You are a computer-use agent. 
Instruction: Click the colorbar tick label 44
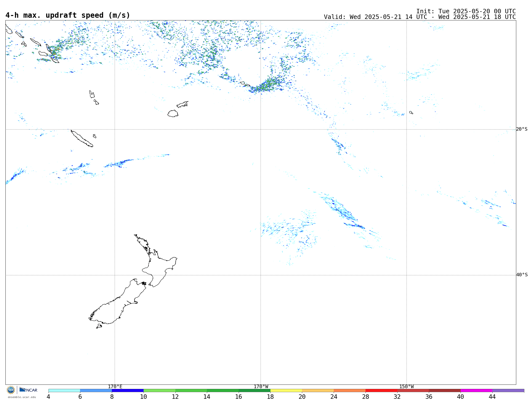click(x=492, y=397)
